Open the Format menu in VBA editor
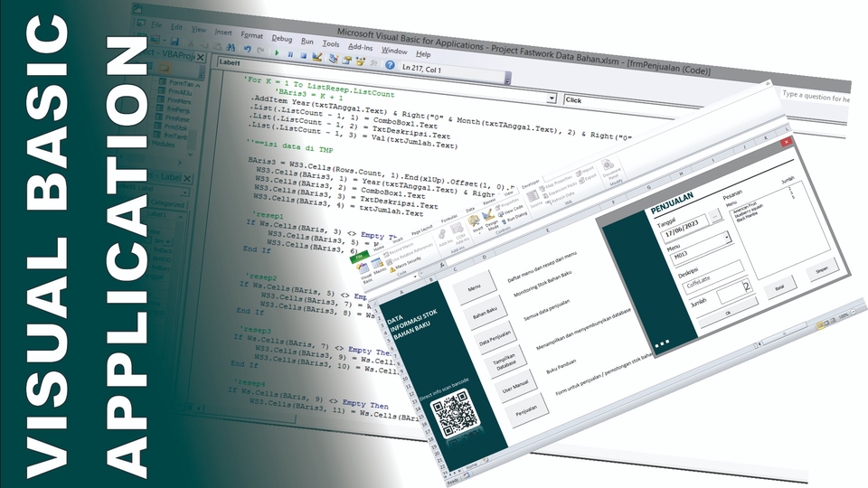Viewport: 868px width, 488px height. [x=251, y=35]
